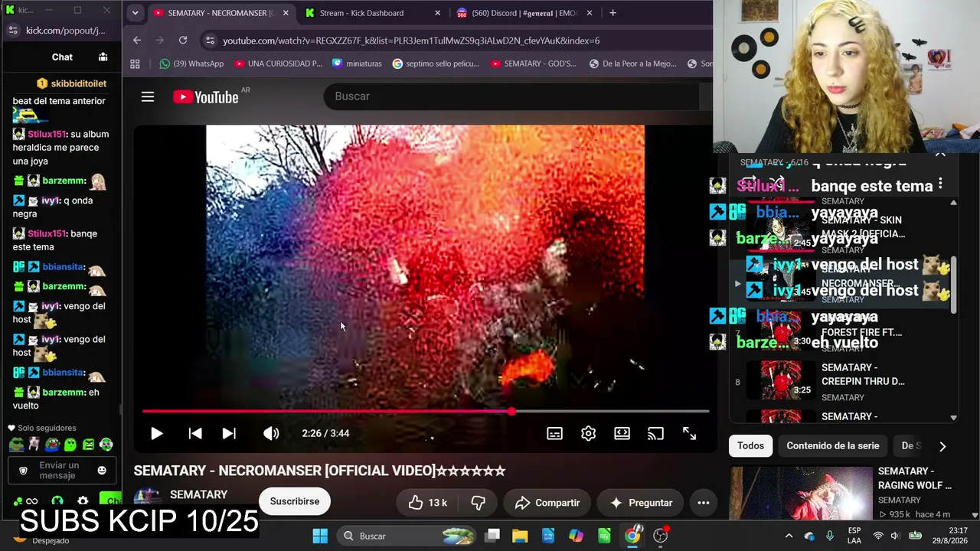Open OBS Studio from taskbar
Viewport: 980px width, 551px height.
[x=661, y=536]
